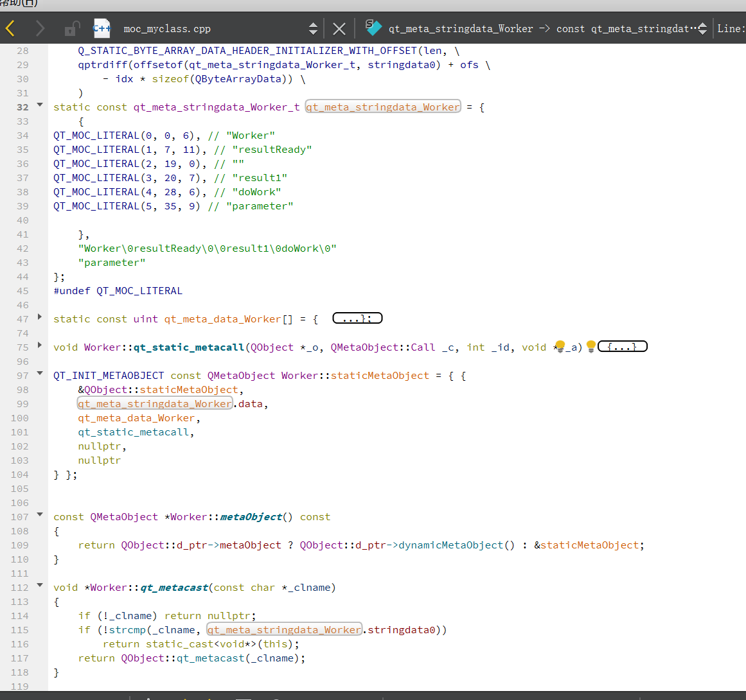Viewport: 746px width, 700px height.
Task: Click the symbol icon beside qt_meta_stringdata_Worker
Action: [373, 28]
